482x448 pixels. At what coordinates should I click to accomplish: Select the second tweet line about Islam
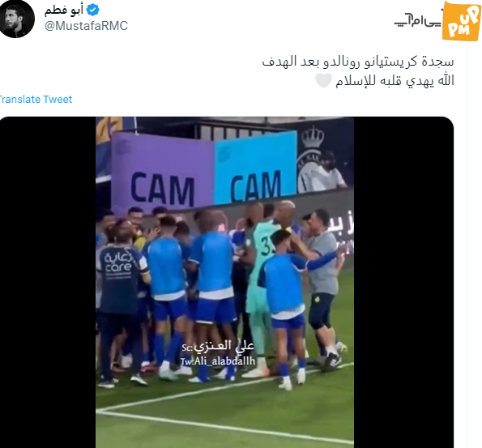[x=395, y=81]
